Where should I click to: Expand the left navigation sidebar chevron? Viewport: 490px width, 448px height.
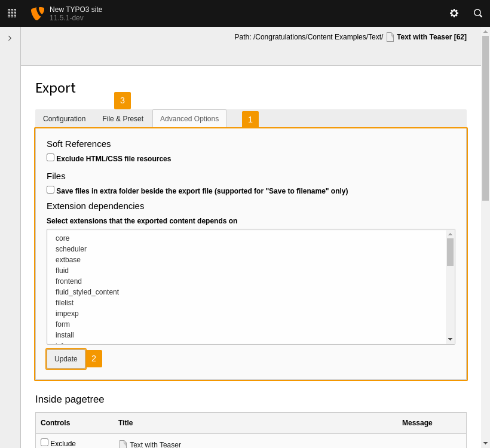(10, 37)
